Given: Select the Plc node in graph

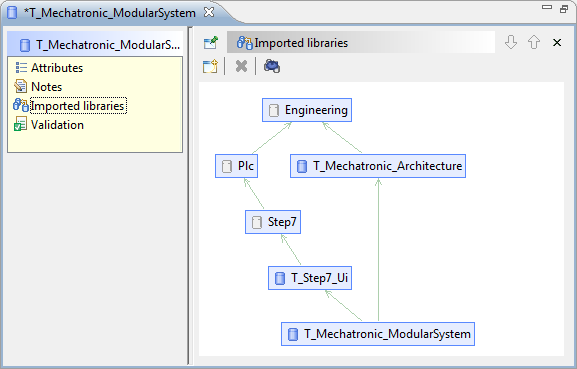Looking at the screenshot, I should (236, 166).
